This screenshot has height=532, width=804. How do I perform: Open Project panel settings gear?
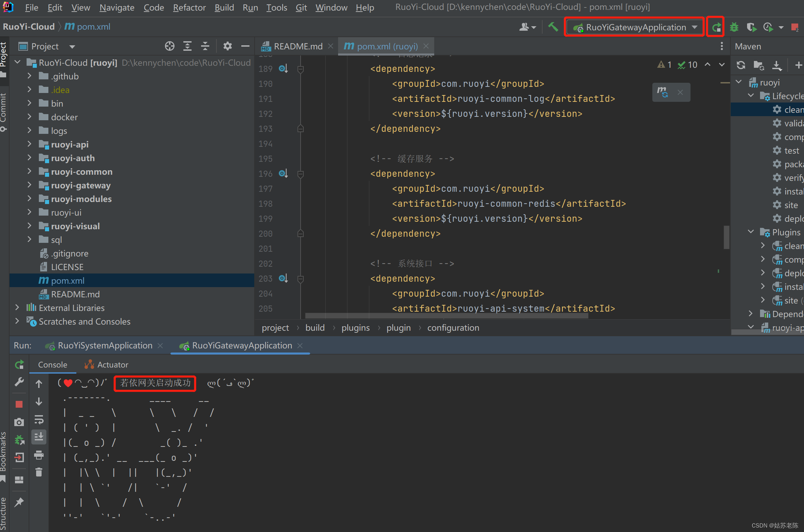(227, 46)
